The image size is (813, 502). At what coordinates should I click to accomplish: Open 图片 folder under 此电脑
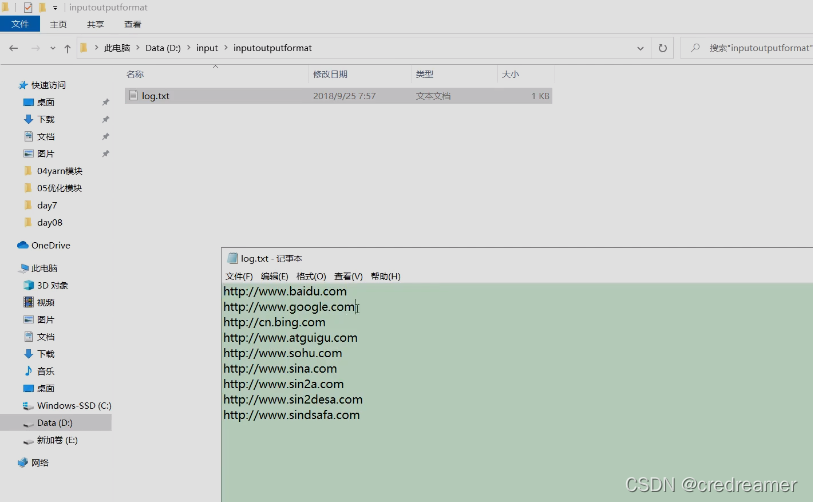(x=46, y=319)
